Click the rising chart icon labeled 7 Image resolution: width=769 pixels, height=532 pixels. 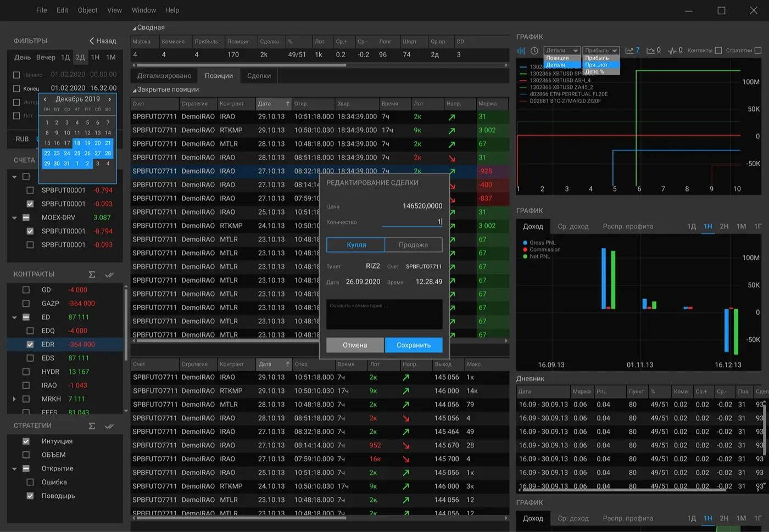pyautogui.click(x=629, y=51)
